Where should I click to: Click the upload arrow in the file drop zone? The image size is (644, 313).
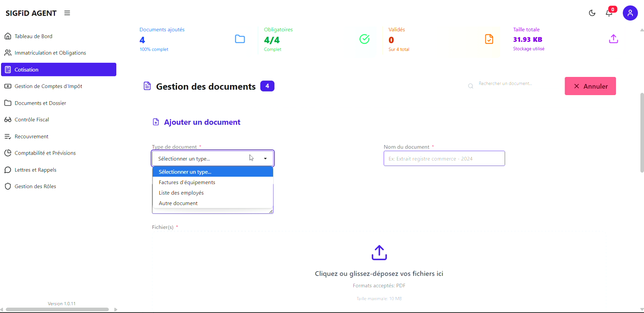click(x=379, y=252)
